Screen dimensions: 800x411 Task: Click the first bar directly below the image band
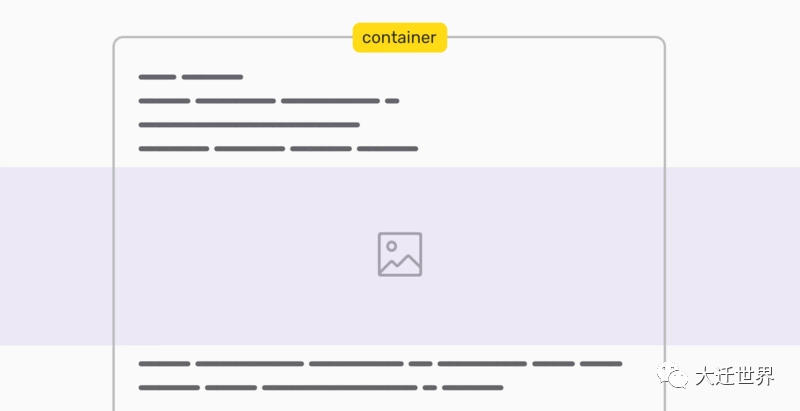[164, 364]
